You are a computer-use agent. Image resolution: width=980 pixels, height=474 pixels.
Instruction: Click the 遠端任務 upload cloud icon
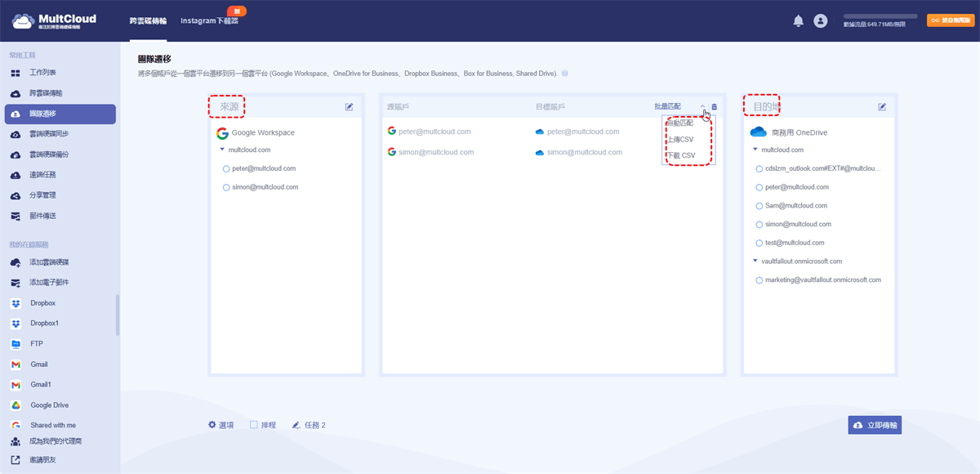click(15, 175)
